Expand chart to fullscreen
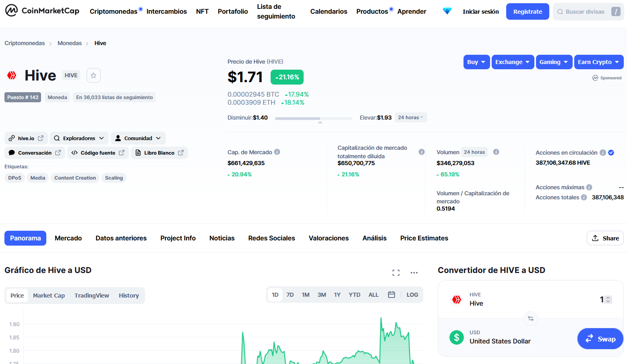Viewport: 627px width, 364px height. click(x=396, y=273)
